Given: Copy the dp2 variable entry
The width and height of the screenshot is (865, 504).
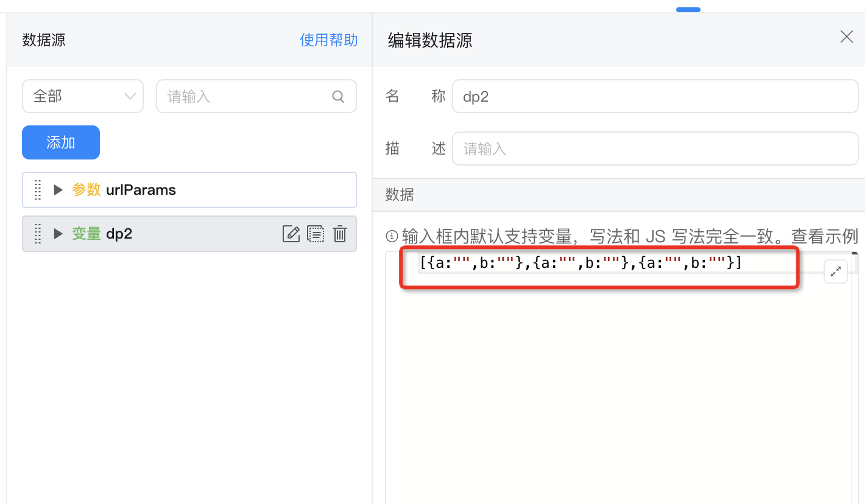Looking at the screenshot, I should click(x=316, y=234).
